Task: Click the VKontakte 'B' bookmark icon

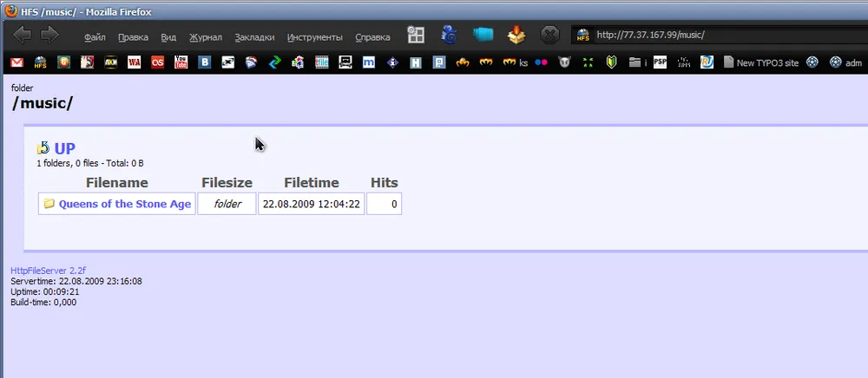Action: (205, 62)
